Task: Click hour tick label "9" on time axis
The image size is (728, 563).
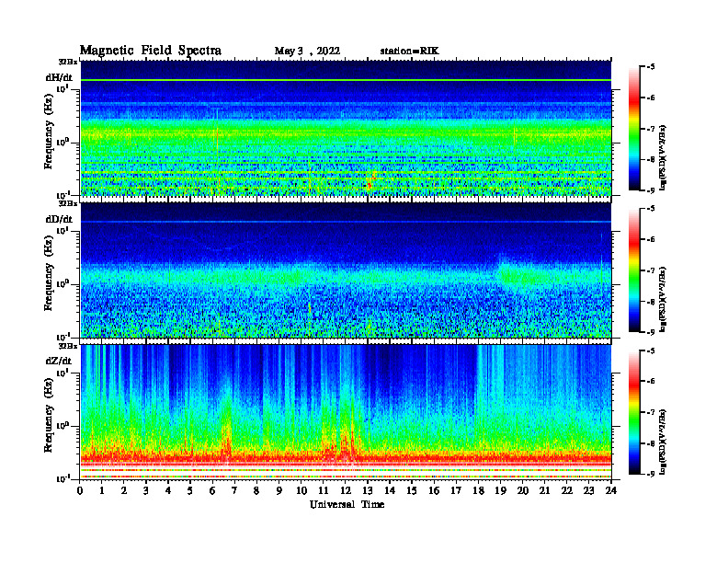Action: pos(279,491)
